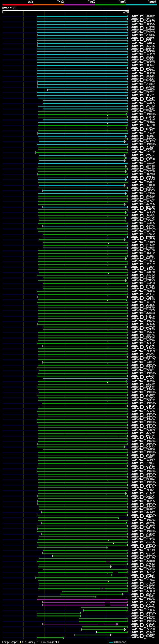Select label UniRef100_C8CK07
Image resolution: width=159 pixels, height=644 pixels.
(x=142, y=65)
